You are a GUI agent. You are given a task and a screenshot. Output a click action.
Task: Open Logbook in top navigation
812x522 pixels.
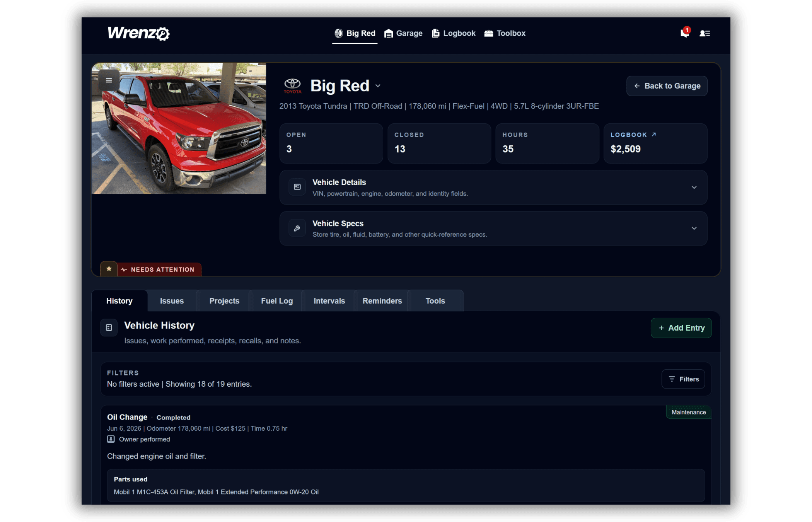pyautogui.click(x=454, y=33)
